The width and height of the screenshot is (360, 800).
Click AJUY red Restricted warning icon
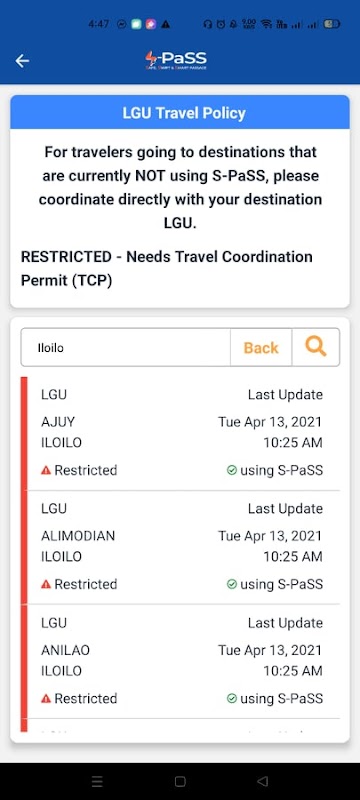click(x=46, y=470)
